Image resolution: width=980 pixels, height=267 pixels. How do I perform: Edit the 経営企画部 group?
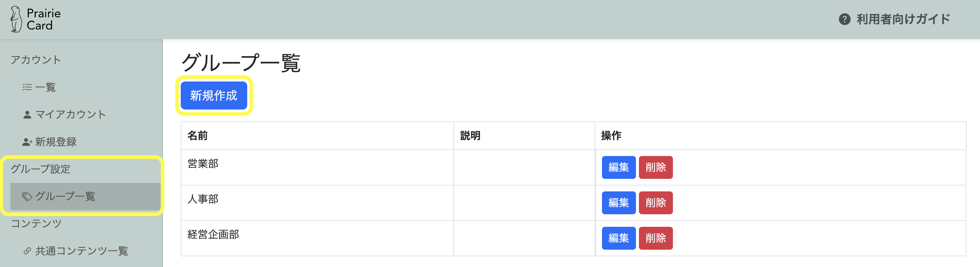coord(618,238)
